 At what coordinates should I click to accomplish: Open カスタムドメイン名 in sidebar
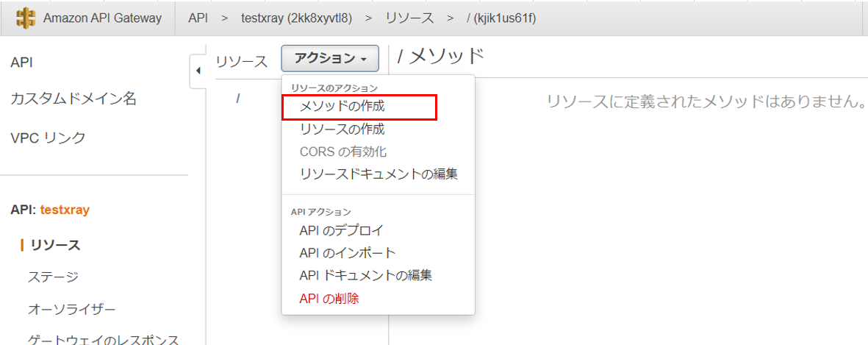[73, 99]
